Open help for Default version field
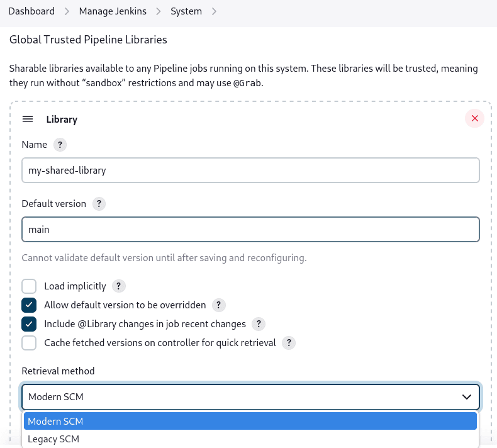497x448 pixels. click(99, 204)
